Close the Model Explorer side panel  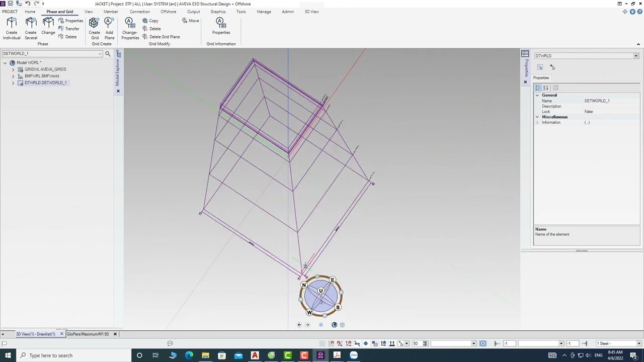point(118,91)
